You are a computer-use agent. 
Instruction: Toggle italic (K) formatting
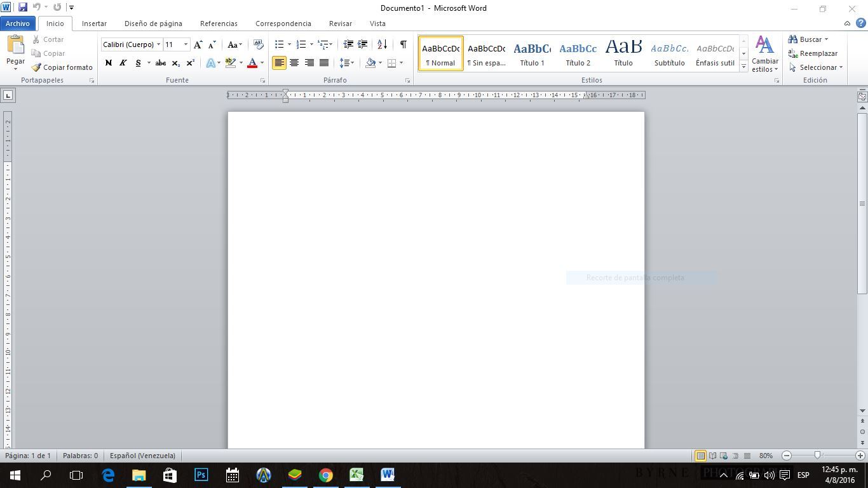click(123, 63)
